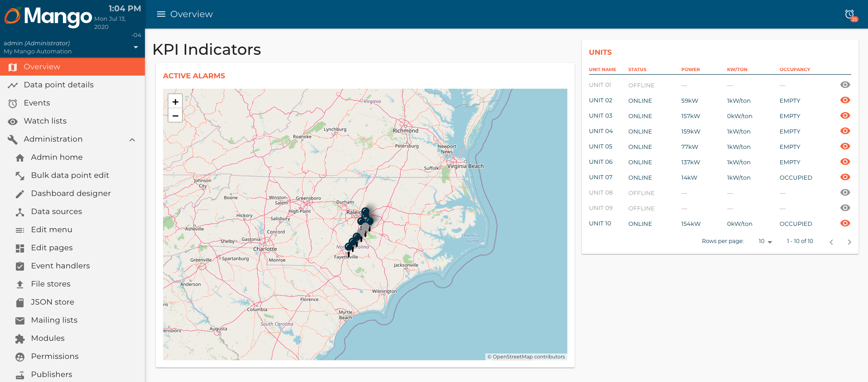
Task: Click the Edit menu list icon
Action: pyautogui.click(x=20, y=230)
